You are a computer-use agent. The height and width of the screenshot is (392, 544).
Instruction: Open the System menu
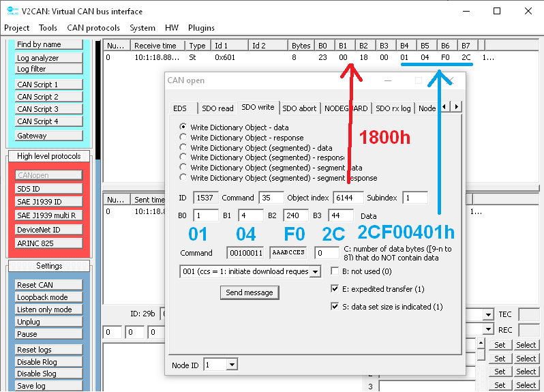[x=142, y=28]
